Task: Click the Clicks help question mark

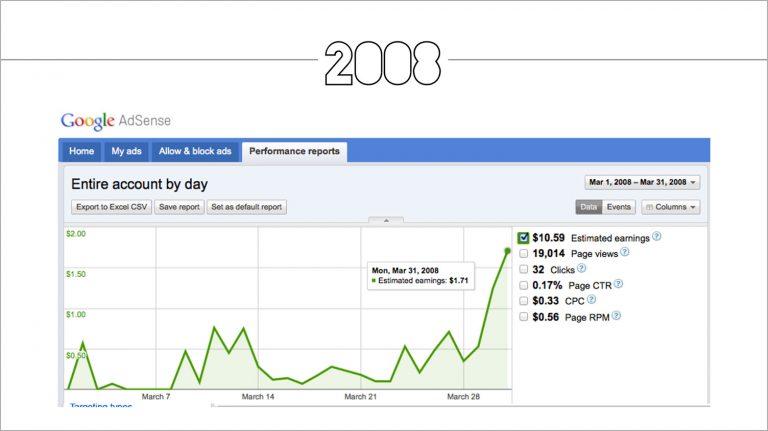Action: pos(581,268)
